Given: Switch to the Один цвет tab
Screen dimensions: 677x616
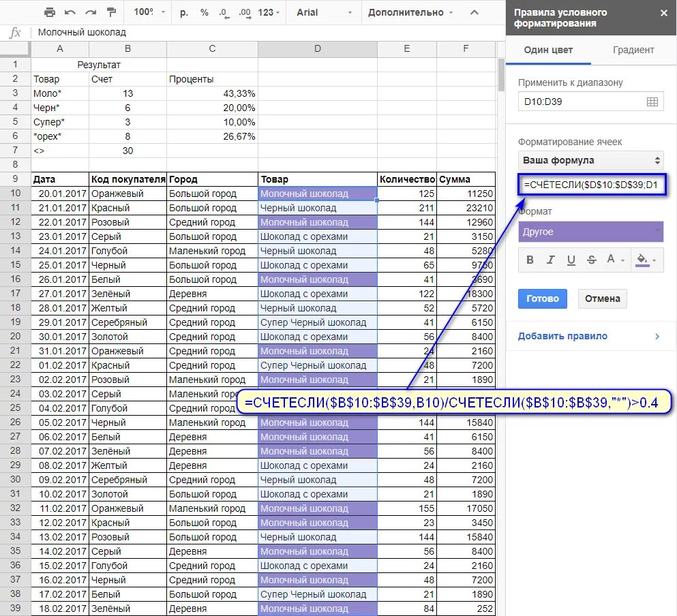Looking at the screenshot, I should [x=548, y=50].
